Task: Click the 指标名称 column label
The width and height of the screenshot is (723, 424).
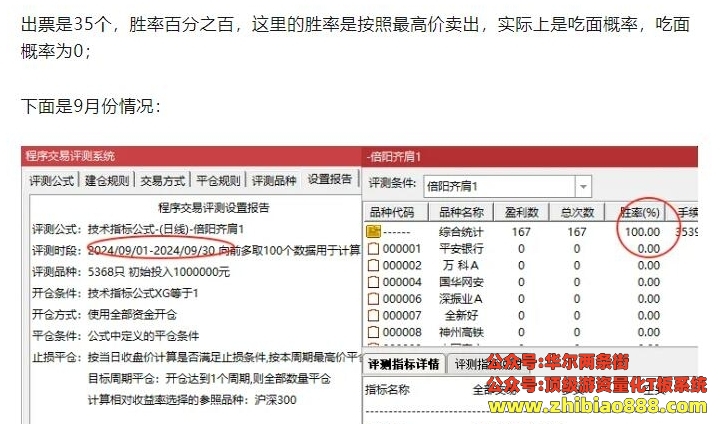Action: 387,390
